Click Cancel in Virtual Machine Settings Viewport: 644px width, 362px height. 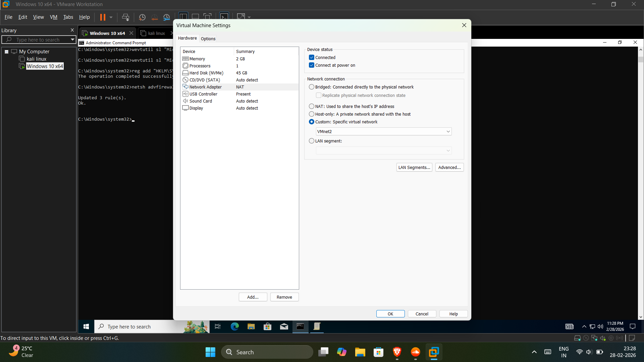[422, 314]
